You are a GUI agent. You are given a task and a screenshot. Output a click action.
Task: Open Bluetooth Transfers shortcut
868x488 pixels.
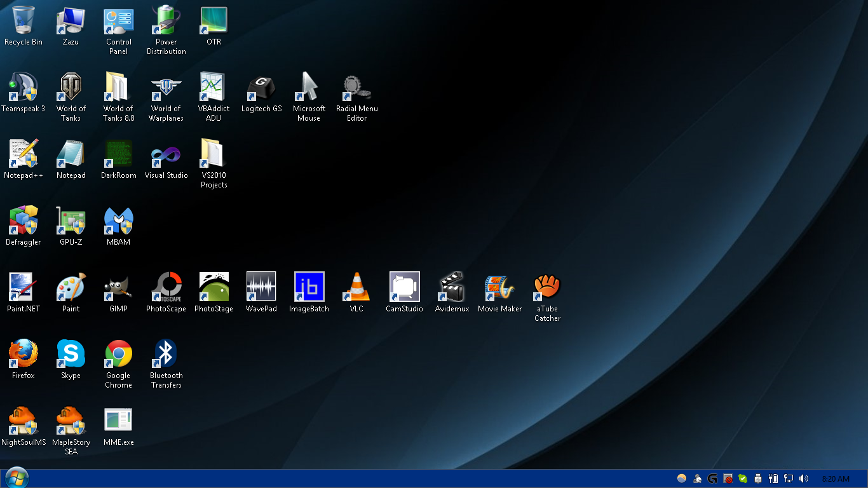pos(166,354)
